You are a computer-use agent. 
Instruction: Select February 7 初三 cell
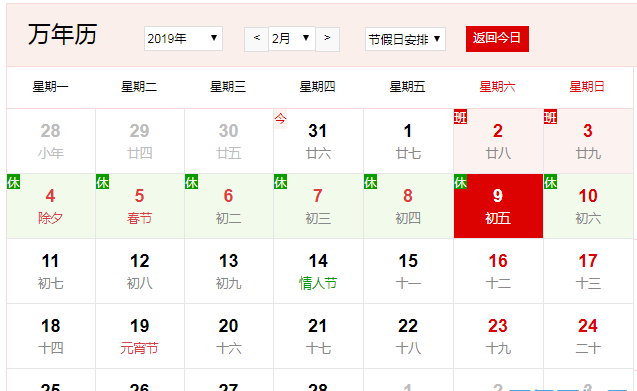318,206
